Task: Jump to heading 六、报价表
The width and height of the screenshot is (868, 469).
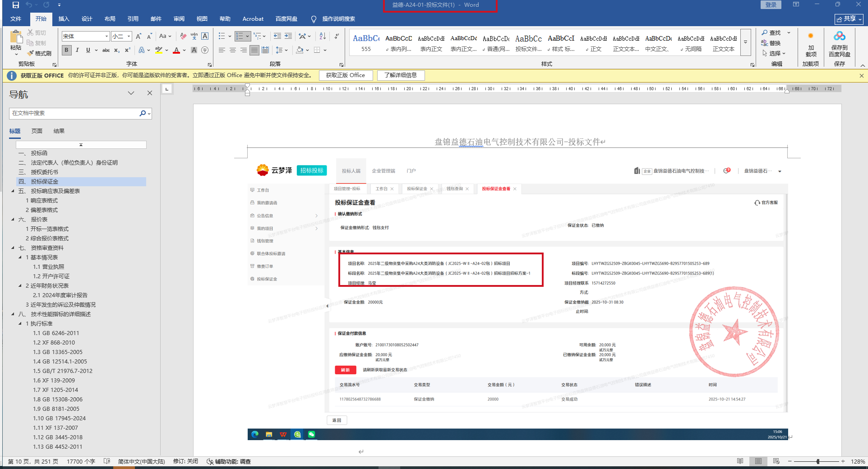Action: [33, 220]
